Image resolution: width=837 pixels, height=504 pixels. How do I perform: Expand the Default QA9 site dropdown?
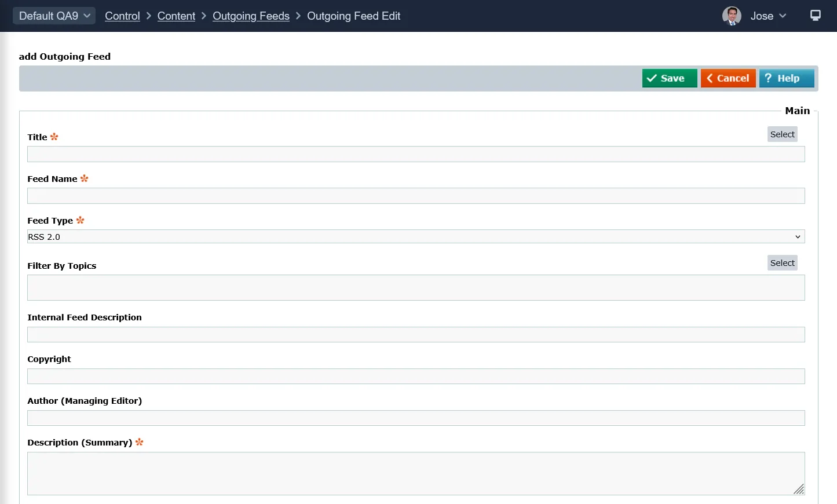[54, 16]
